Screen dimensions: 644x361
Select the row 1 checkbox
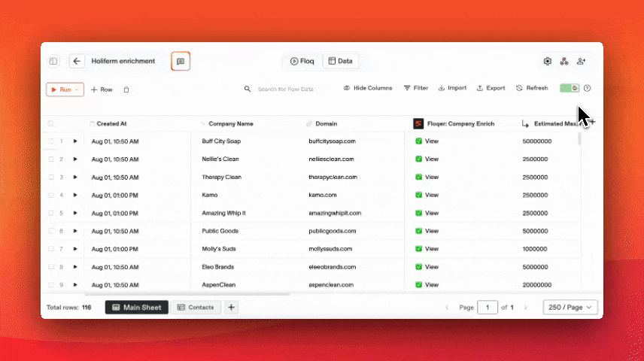[51, 141]
